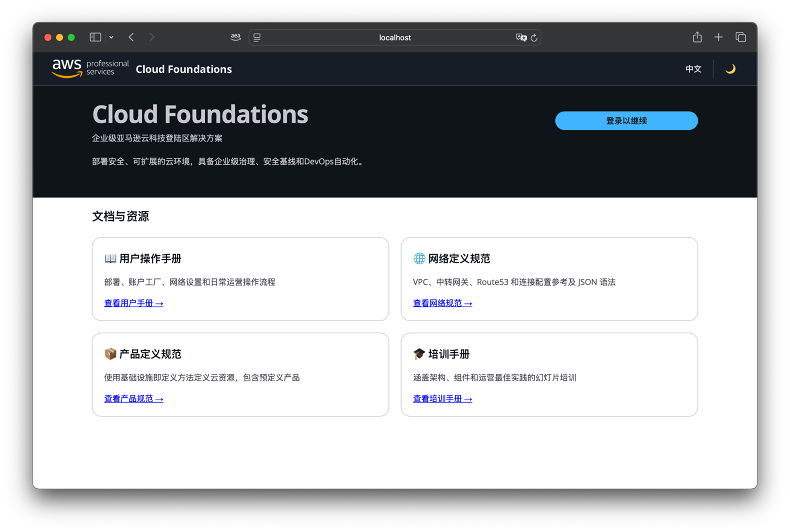Open the 查看用户手册 link
Viewport: 790px width, 532px height.
click(x=133, y=303)
